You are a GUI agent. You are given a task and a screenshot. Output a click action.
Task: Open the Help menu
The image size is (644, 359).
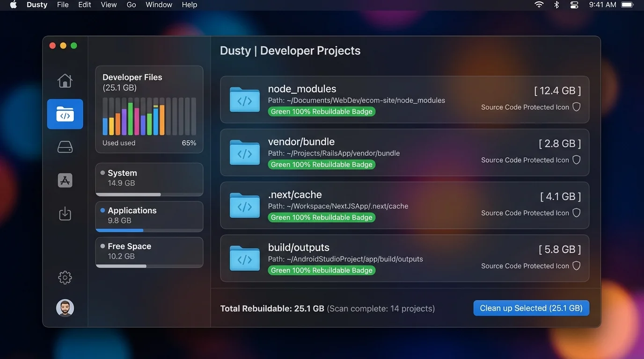coord(190,5)
